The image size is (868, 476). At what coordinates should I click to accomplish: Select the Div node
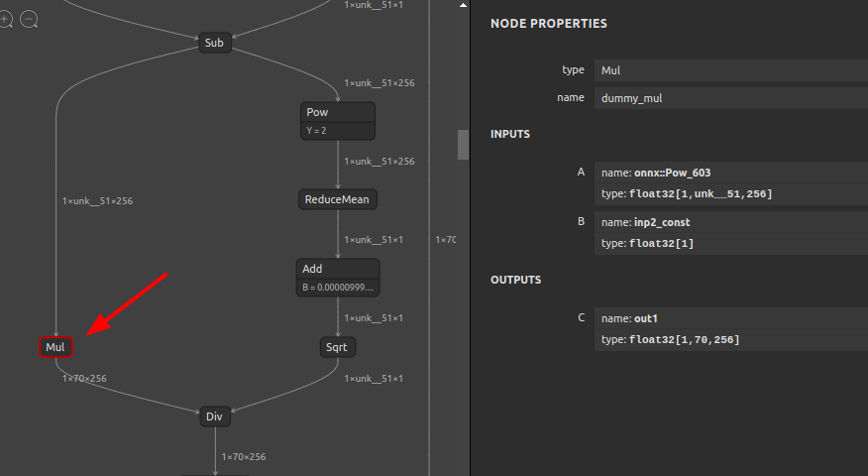[x=215, y=416]
